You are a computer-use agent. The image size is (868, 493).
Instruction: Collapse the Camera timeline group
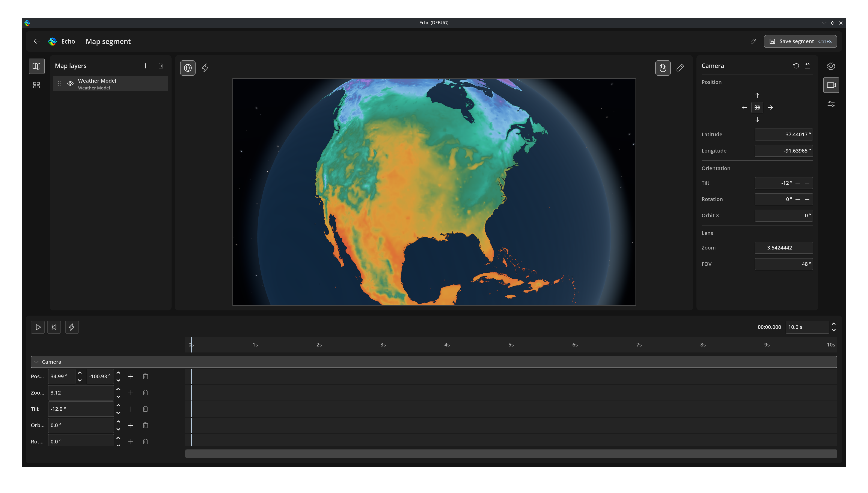pyautogui.click(x=36, y=362)
